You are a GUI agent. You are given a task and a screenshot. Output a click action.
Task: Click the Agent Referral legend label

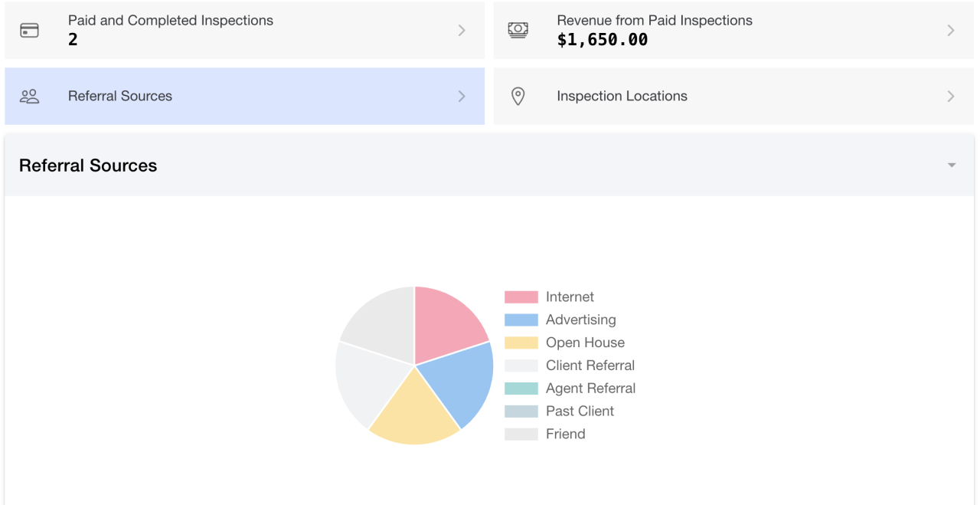[590, 389]
